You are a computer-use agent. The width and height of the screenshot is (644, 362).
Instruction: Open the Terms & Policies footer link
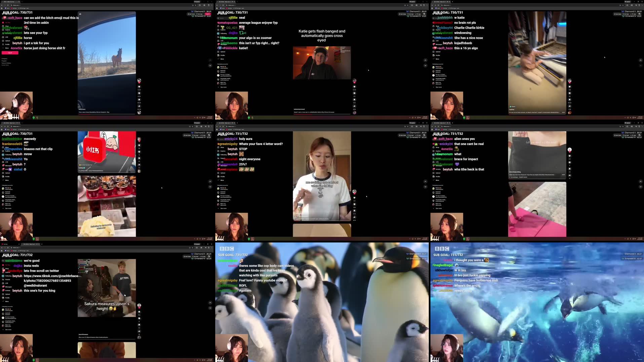6,63
